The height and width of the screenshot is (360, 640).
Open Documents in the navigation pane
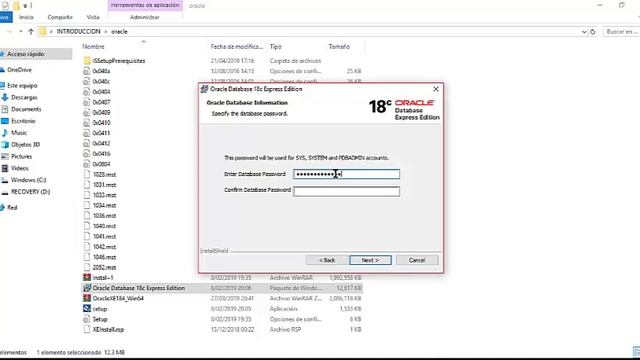pos(26,109)
